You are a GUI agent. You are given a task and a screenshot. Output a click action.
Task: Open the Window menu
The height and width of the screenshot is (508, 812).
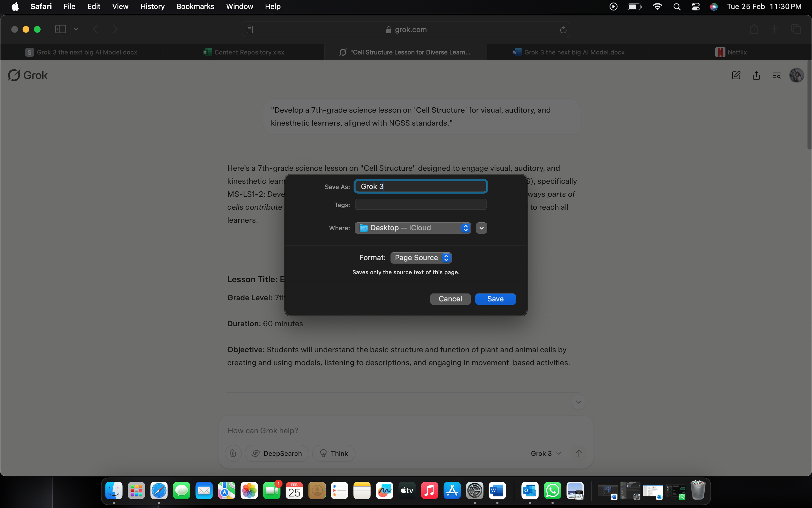240,6
